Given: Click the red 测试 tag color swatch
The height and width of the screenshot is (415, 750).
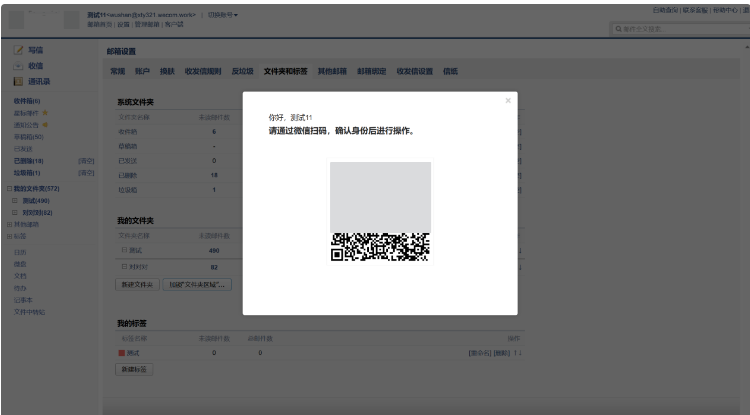Looking at the screenshot, I should click(122, 353).
